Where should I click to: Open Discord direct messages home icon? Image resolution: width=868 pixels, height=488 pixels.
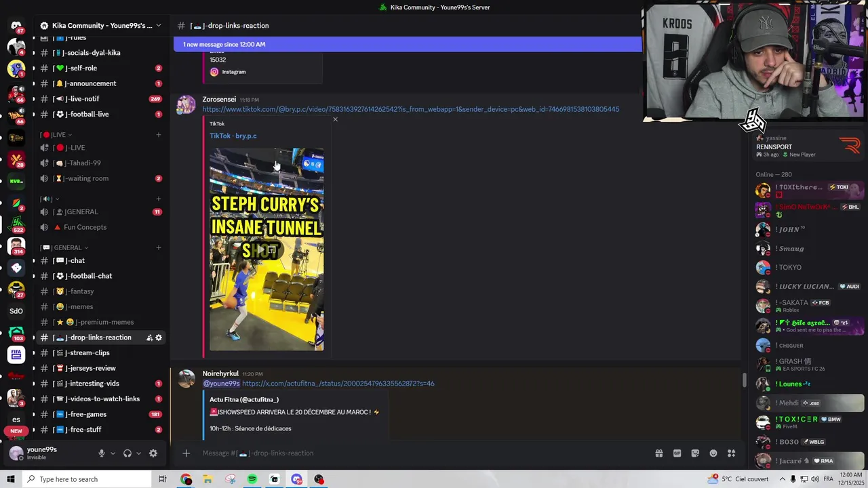click(x=16, y=26)
